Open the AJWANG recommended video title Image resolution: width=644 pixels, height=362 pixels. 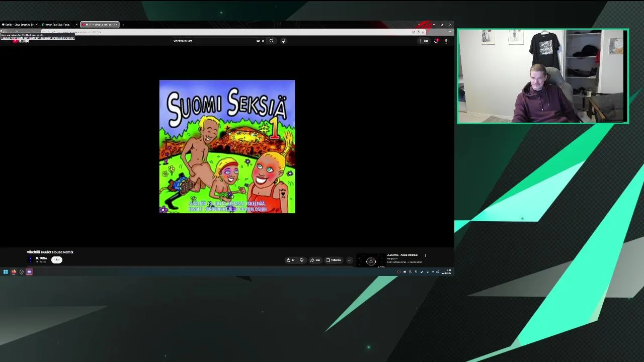[402, 255]
